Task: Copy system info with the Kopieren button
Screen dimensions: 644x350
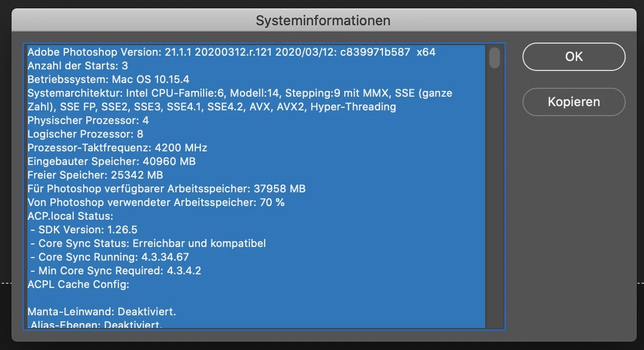Action: (x=573, y=101)
